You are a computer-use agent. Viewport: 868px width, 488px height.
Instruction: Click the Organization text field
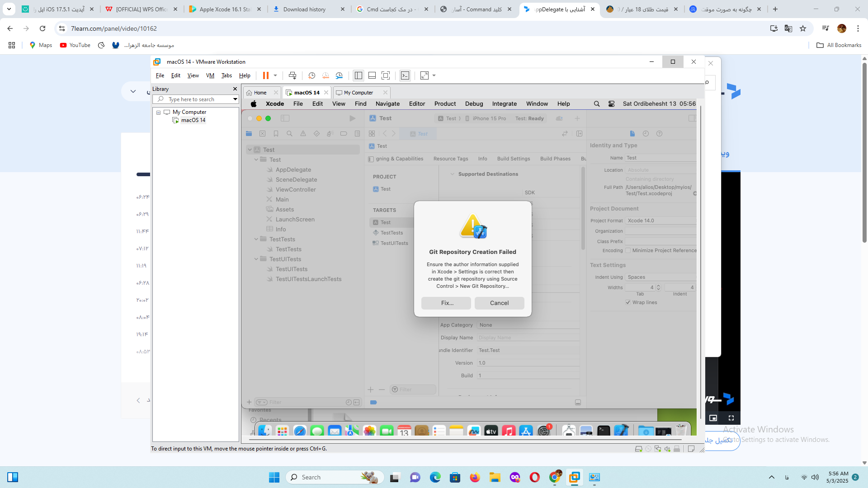pos(661,231)
